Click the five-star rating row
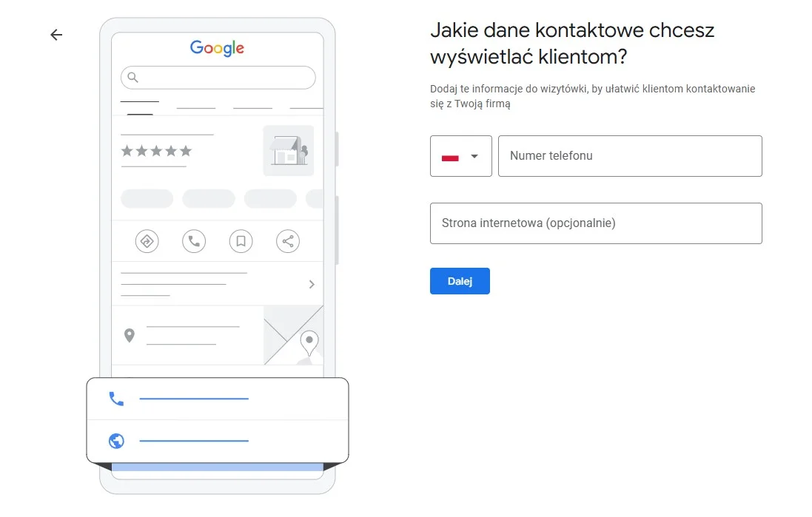This screenshot has height=517, width=812. click(x=156, y=151)
